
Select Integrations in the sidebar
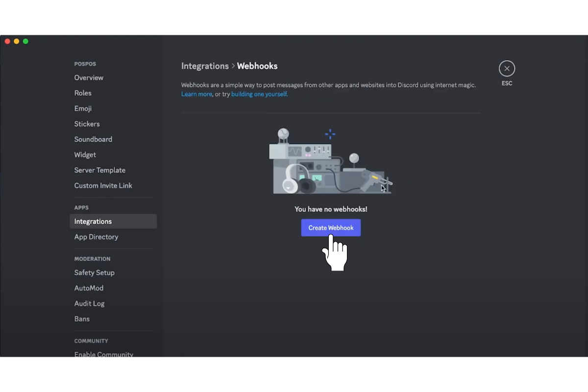click(x=93, y=221)
